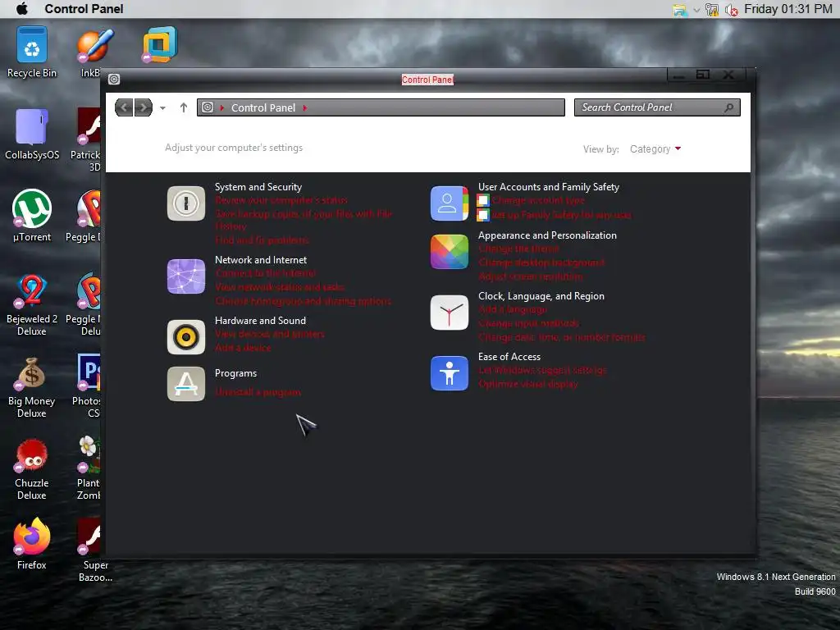Click the Control Panel breadcrumb in the address bar
Viewport: 840px width, 630px height.
(x=263, y=107)
